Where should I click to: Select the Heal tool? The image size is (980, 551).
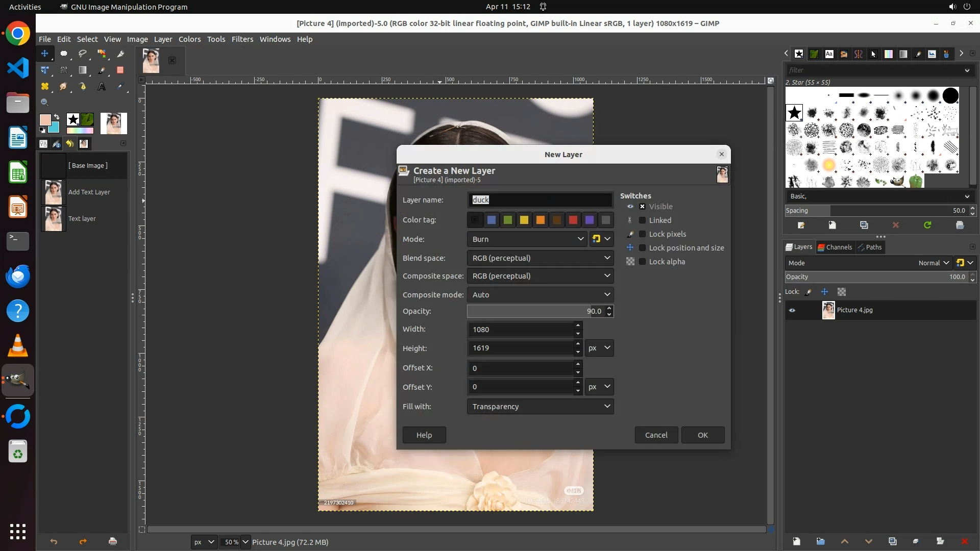pos(45,87)
